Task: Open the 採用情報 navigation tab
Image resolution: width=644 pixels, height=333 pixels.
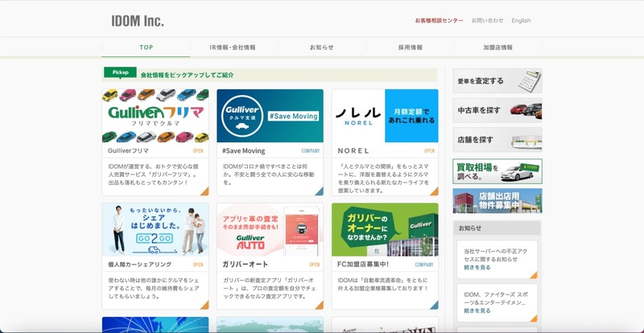Action: point(410,47)
